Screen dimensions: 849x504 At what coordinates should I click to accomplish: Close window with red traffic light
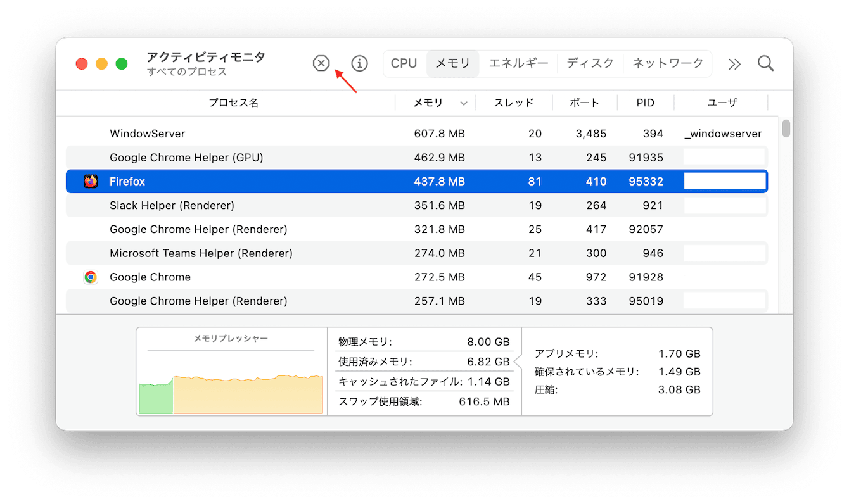(82, 64)
